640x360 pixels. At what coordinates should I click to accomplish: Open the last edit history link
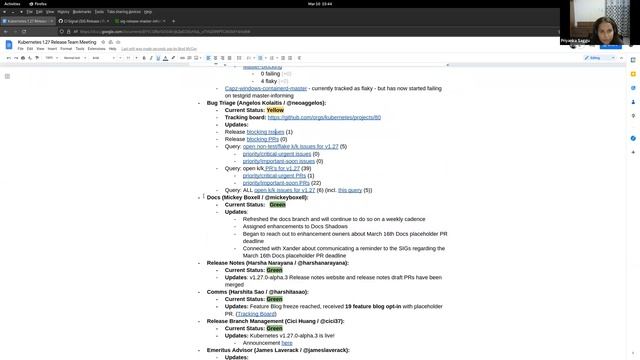pos(159,49)
